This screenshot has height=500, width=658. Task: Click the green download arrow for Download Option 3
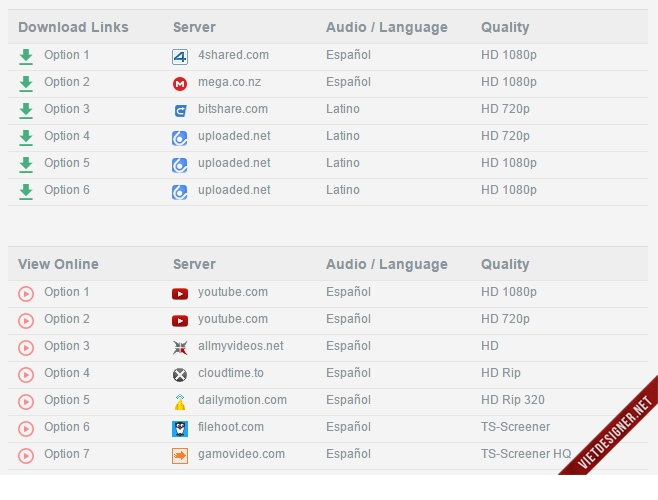click(x=26, y=110)
